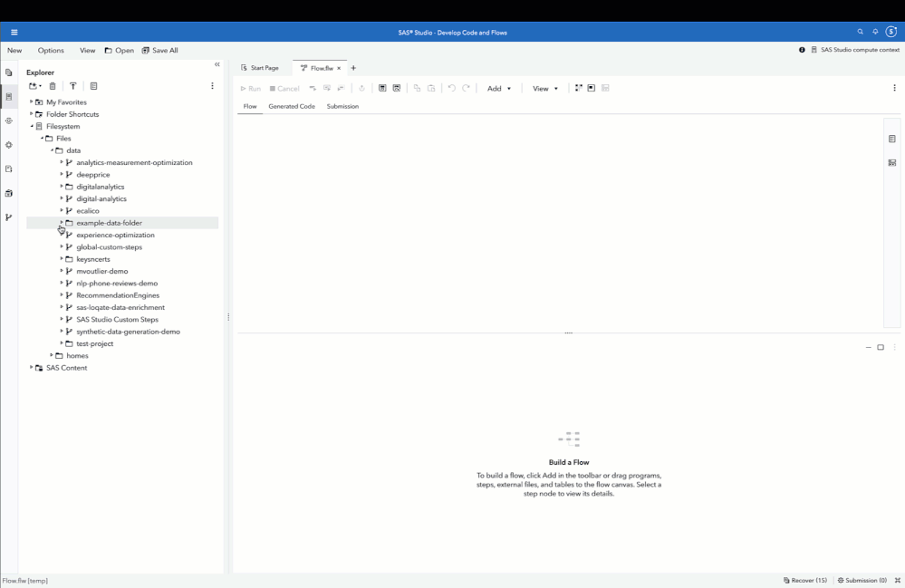Click the Cancel button in flow toolbar
Viewport: 905px width, 588px height.
coord(284,88)
